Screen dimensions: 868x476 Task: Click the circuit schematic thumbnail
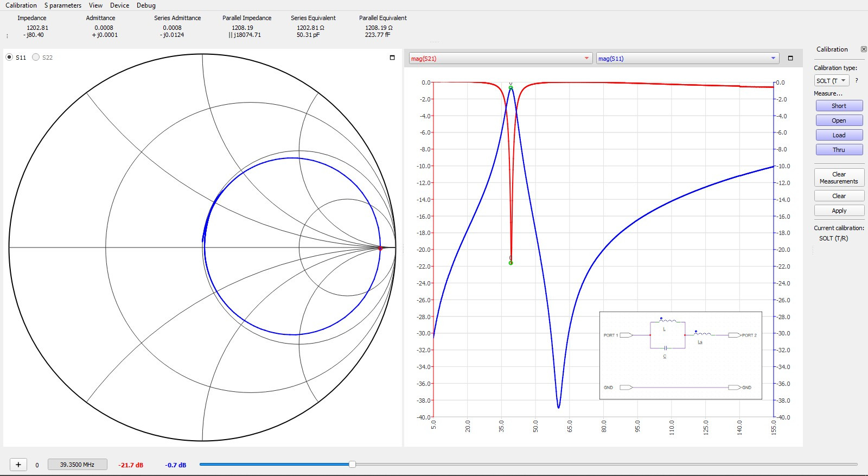tap(680, 356)
